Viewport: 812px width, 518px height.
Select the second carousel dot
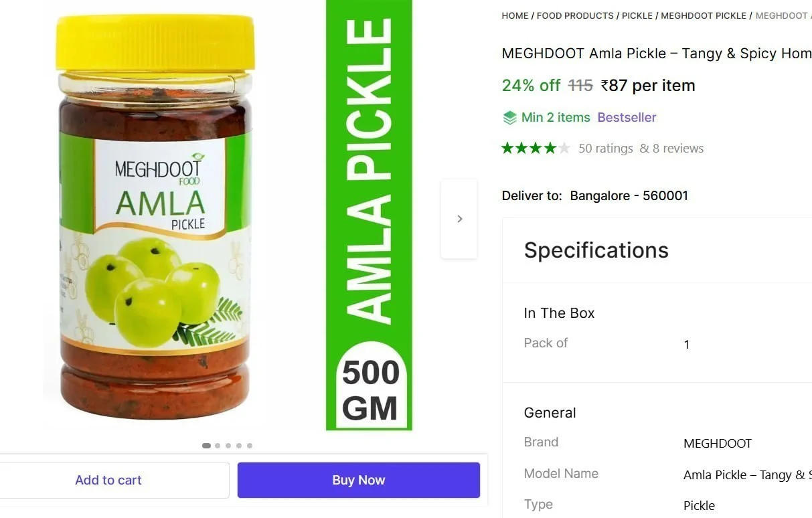[x=218, y=446]
